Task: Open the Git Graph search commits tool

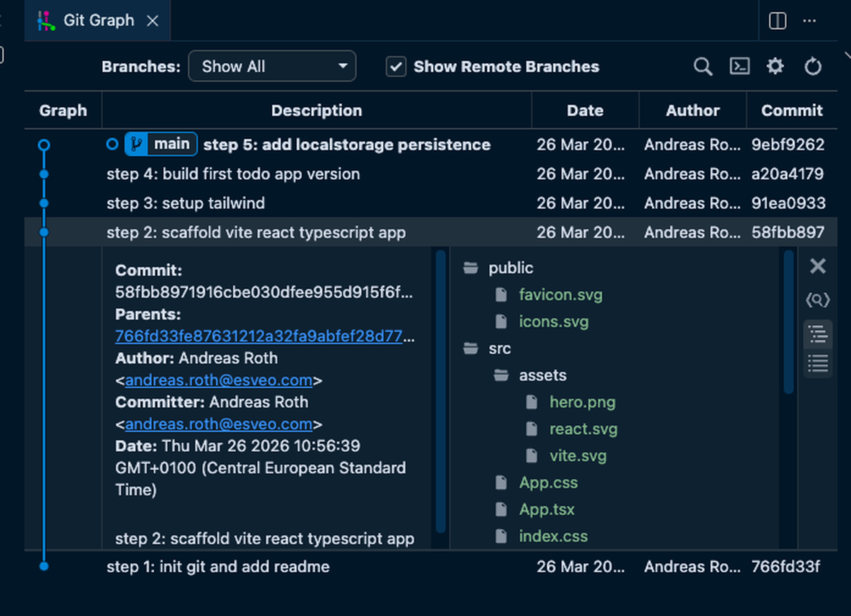Action: [703, 66]
